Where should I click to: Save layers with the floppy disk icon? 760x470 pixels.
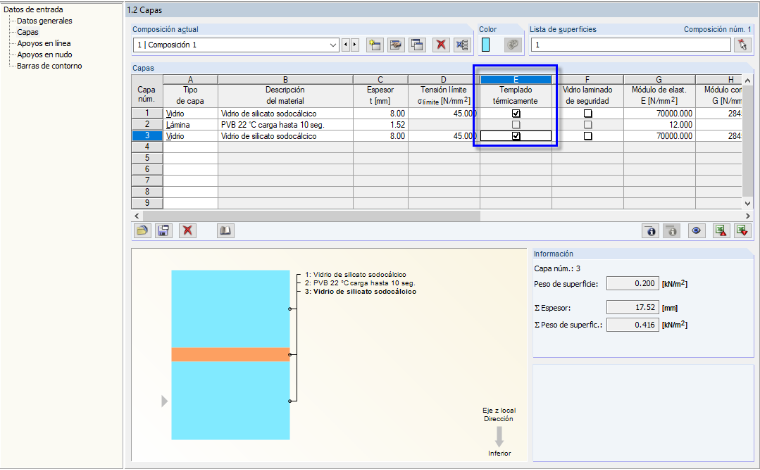164,231
